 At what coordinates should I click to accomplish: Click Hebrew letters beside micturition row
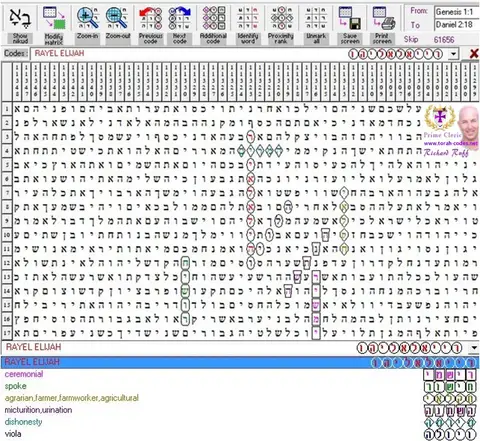coord(450,411)
